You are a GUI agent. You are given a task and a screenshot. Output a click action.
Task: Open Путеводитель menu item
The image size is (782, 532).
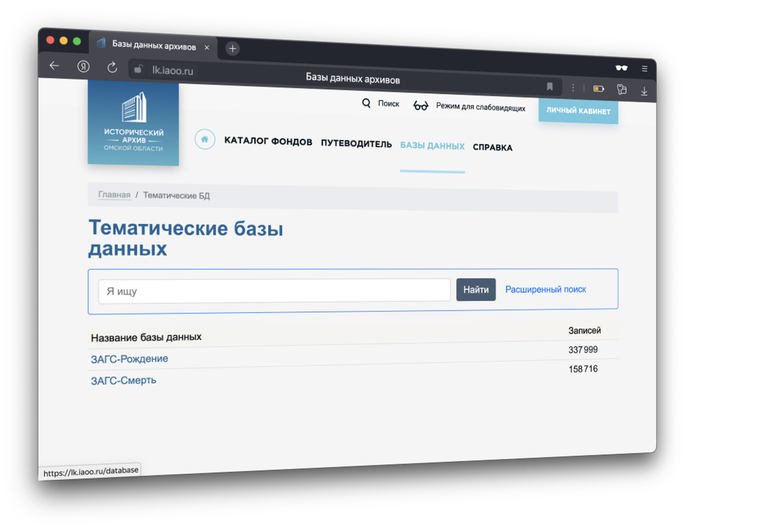pos(356,143)
